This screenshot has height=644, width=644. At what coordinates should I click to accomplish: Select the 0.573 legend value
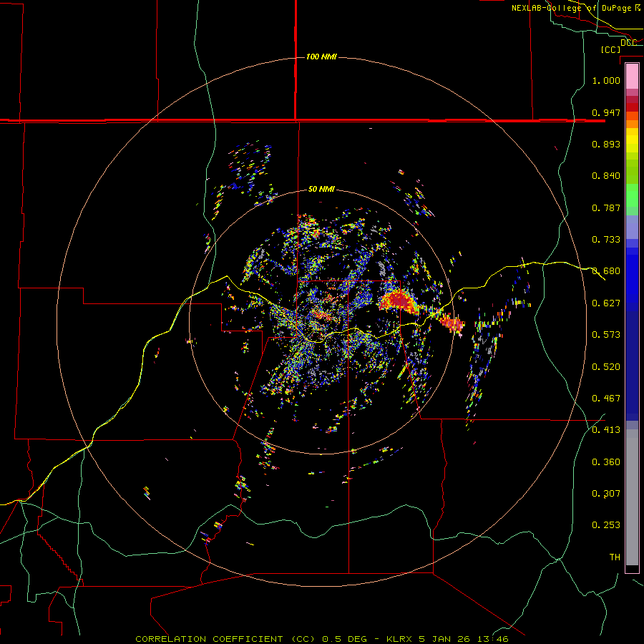[x=606, y=335]
